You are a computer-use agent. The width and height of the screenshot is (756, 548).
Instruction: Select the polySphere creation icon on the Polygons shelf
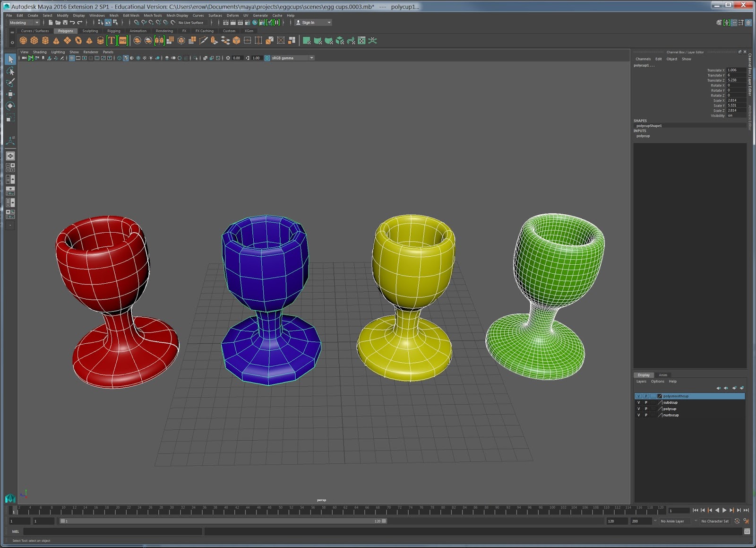click(x=23, y=41)
